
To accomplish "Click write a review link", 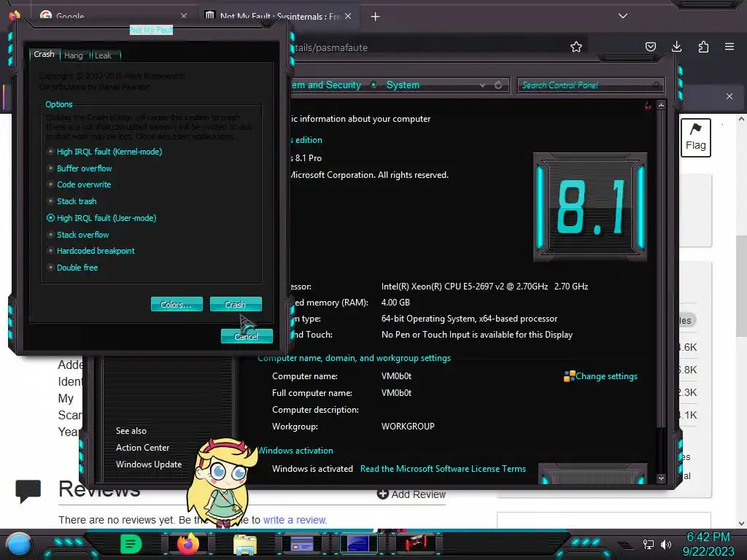I will [295, 520].
